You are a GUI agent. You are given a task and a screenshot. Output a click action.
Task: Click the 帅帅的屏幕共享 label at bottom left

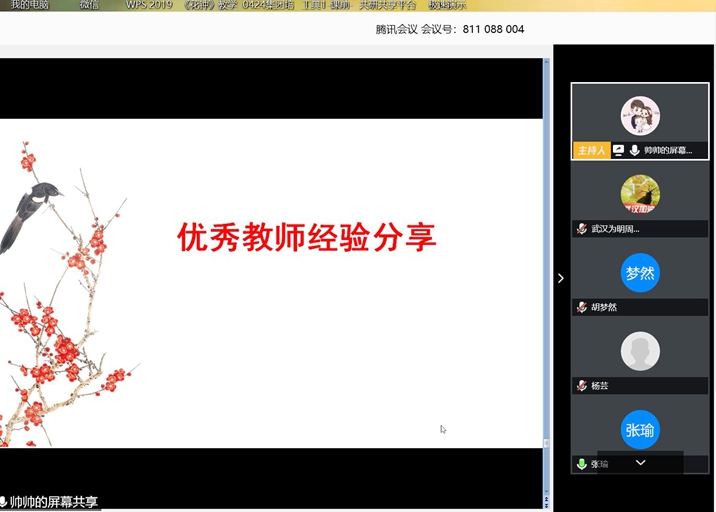coord(53,502)
